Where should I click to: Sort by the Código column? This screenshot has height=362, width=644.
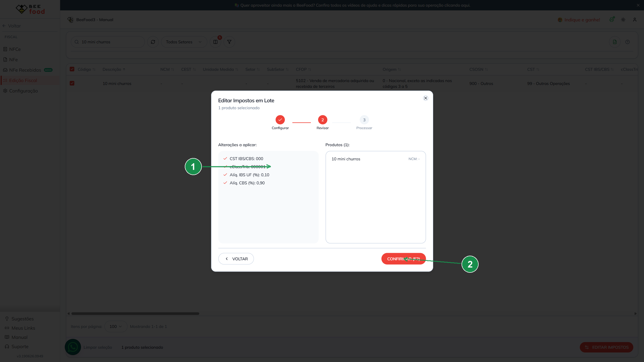87,69
